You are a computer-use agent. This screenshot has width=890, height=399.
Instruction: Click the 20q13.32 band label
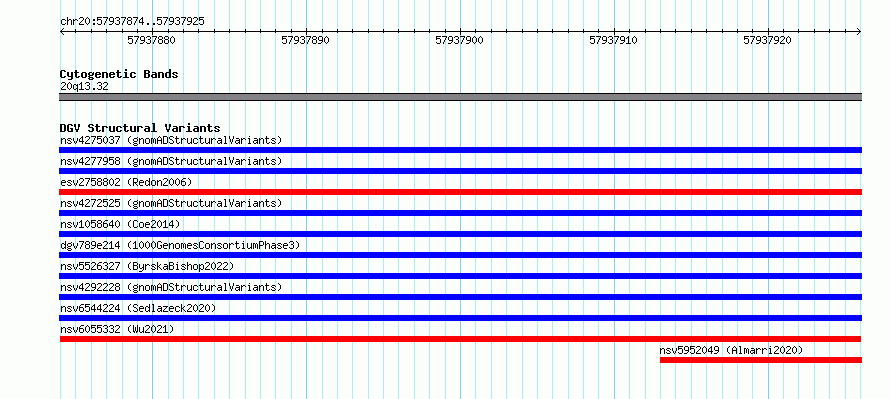(84, 87)
